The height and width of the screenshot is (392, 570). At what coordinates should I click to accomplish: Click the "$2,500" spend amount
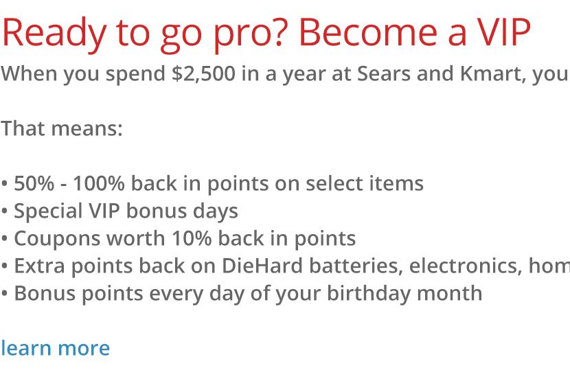click(203, 74)
